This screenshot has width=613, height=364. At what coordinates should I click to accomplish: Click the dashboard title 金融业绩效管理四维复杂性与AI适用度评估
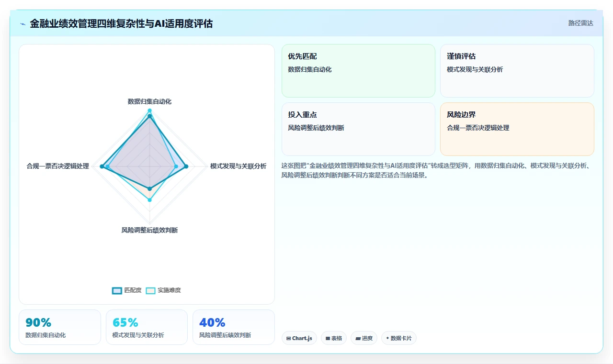coord(121,23)
